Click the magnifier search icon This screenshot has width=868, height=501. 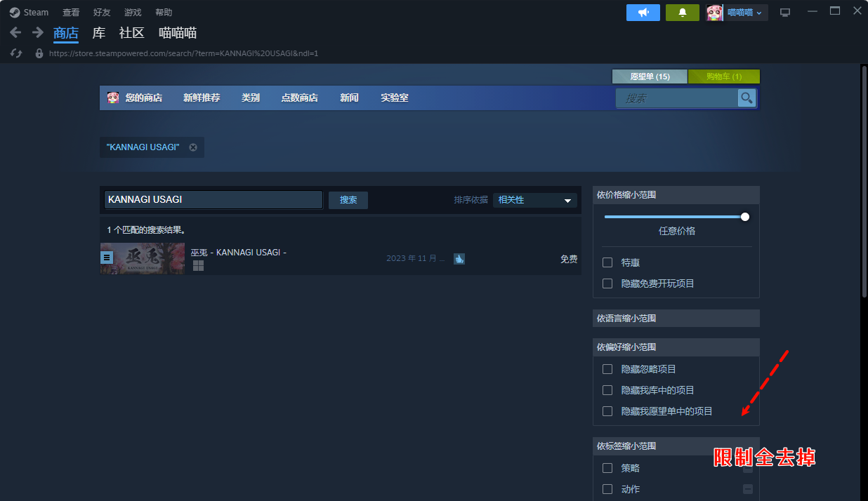click(747, 98)
